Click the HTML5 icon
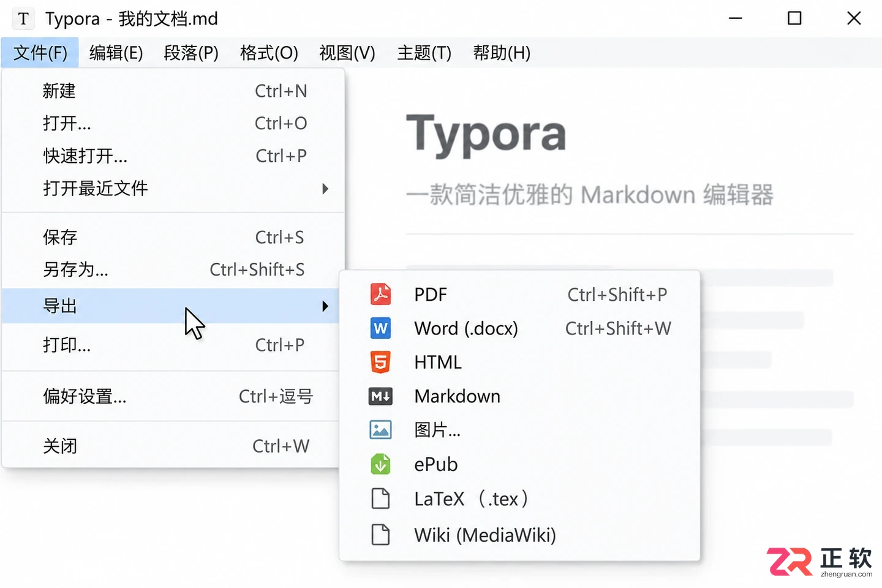Image resolution: width=882 pixels, height=588 pixels. pyautogui.click(x=380, y=362)
